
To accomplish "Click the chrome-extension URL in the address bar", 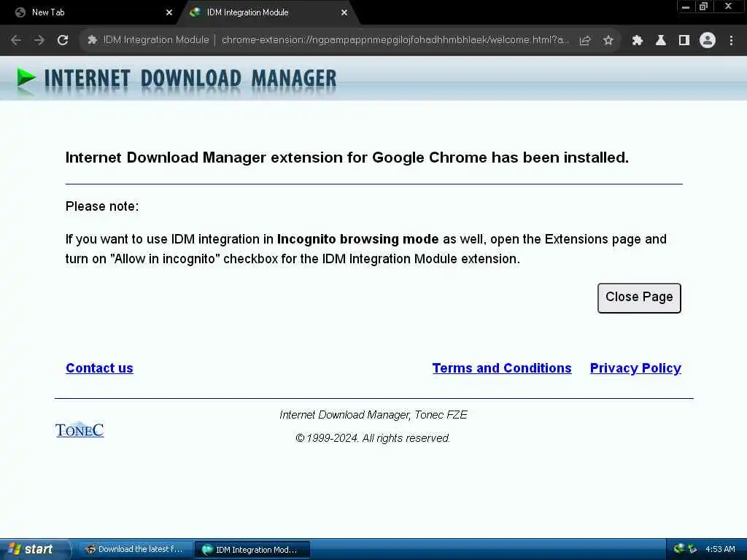I will coord(395,40).
